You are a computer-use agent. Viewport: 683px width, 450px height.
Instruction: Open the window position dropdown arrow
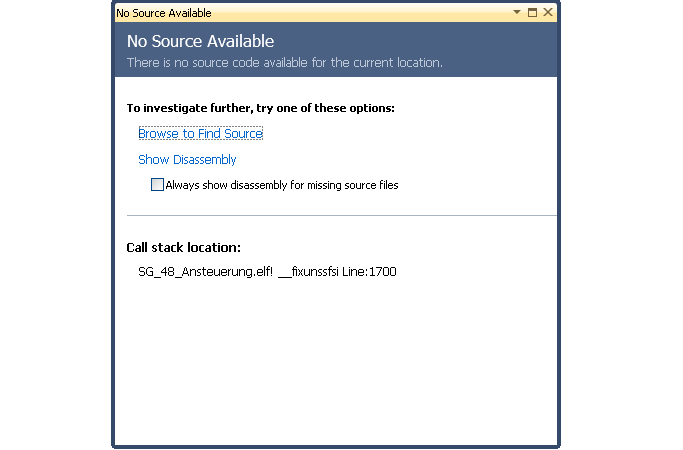pyautogui.click(x=517, y=12)
